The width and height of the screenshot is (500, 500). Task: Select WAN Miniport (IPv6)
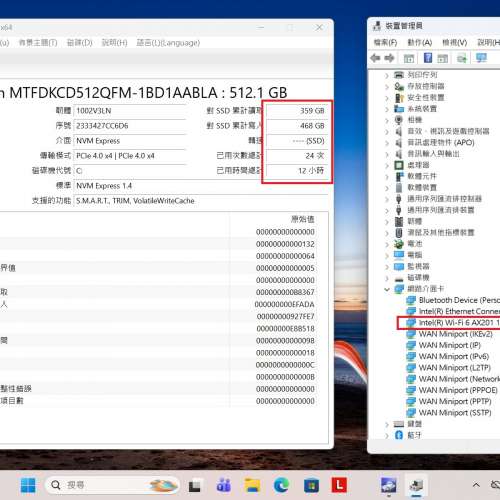pyautogui.click(x=448, y=357)
